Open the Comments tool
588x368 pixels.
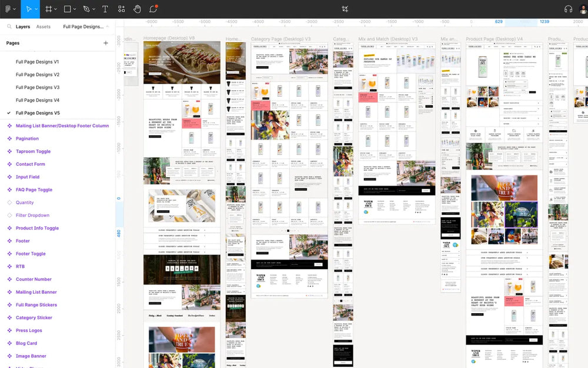[x=153, y=9]
